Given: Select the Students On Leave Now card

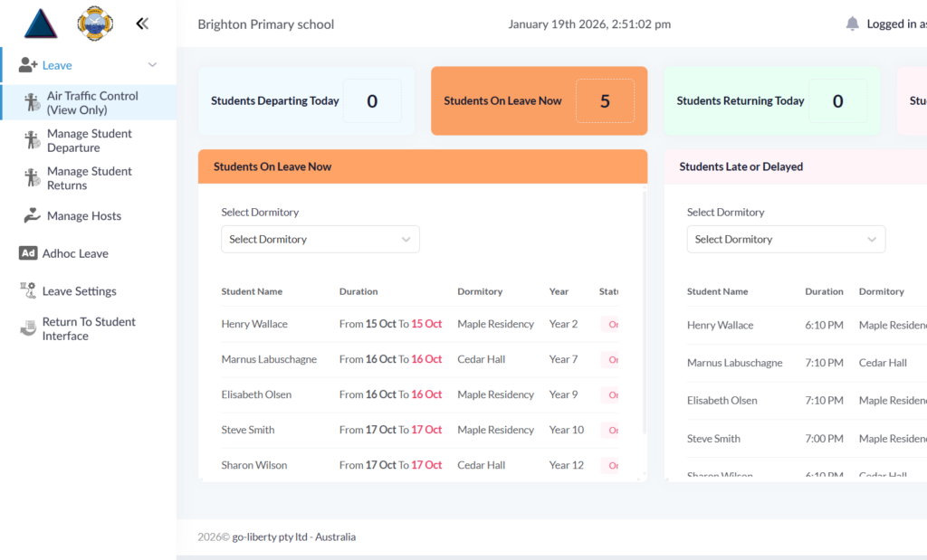Looking at the screenshot, I should pyautogui.click(x=539, y=101).
